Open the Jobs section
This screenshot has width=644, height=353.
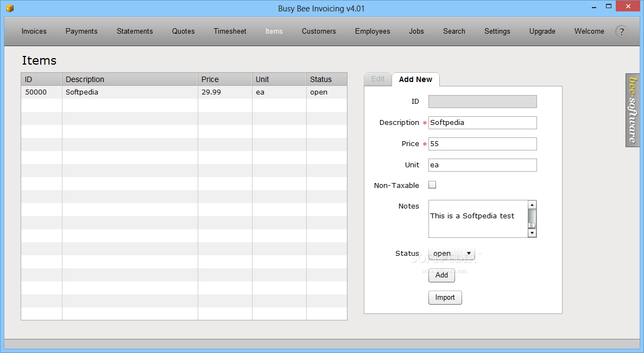tap(416, 31)
